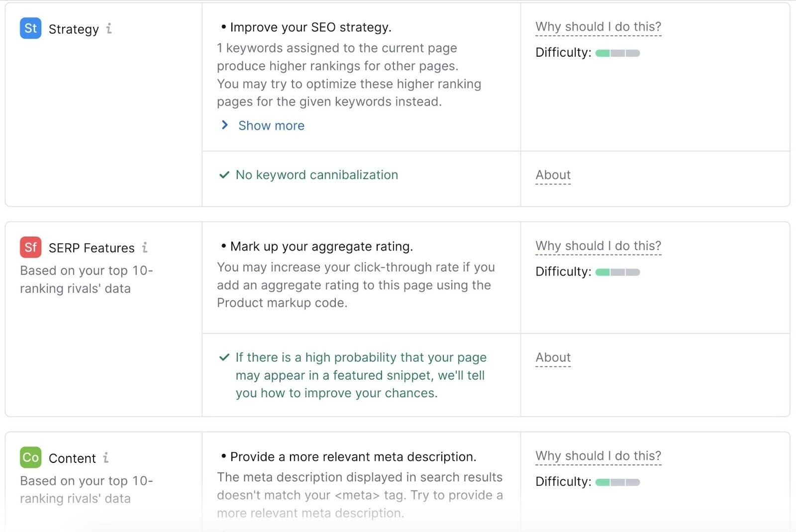Click the blue St Strategy badge icon
This screenshot has width=796, height=532.
point(30,28)
